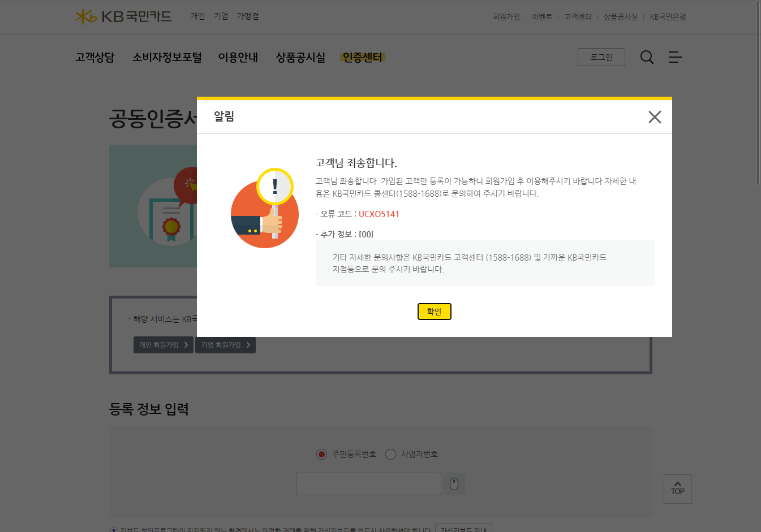The height and width of the screenshot is (532, 761).
Task: Click the virtual keyboard mouse icon
Action: coord(453,484)
